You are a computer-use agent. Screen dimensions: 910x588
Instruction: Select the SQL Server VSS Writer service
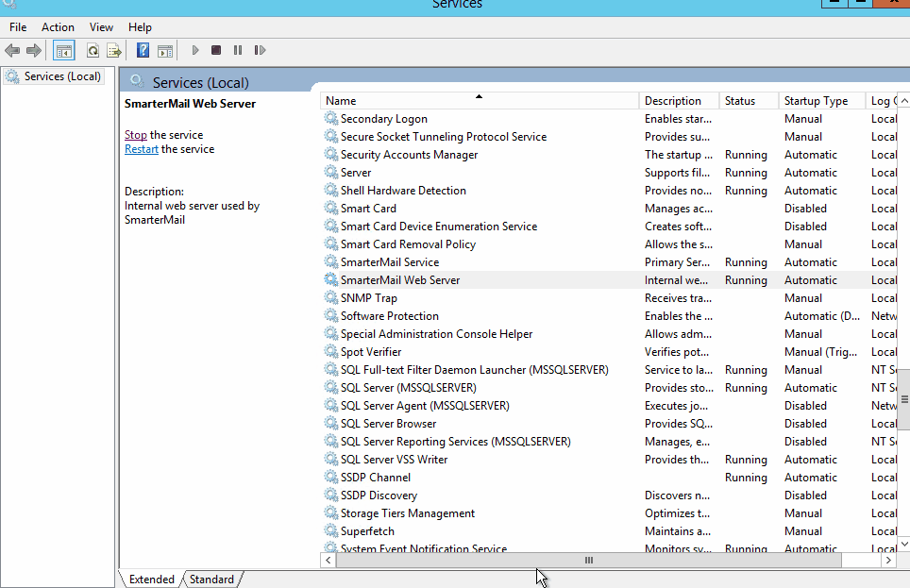click(x=611, y=459)
